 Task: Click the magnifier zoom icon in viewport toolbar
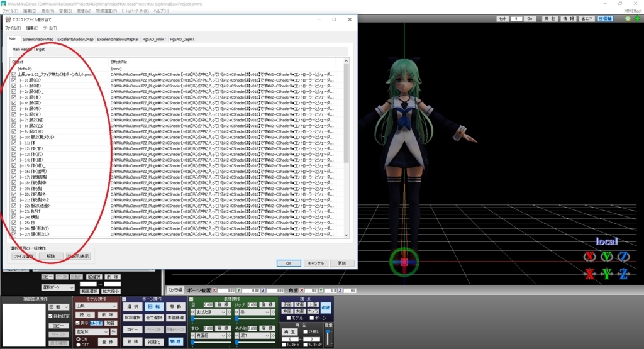coord(628,19)
